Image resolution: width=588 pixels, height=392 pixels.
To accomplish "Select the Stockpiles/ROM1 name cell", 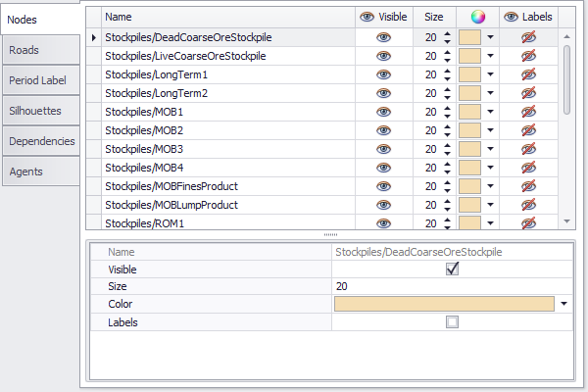I will pos(228,223).
